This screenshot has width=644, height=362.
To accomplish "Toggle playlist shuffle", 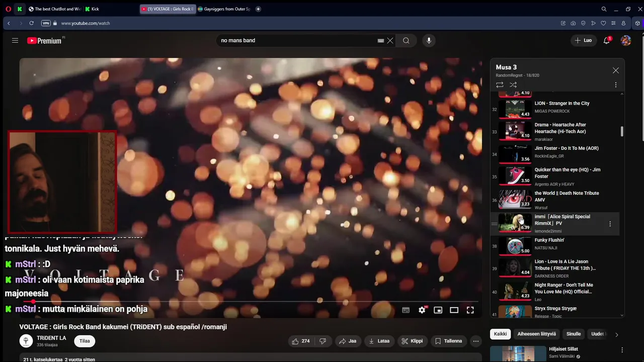I will 513,85.
